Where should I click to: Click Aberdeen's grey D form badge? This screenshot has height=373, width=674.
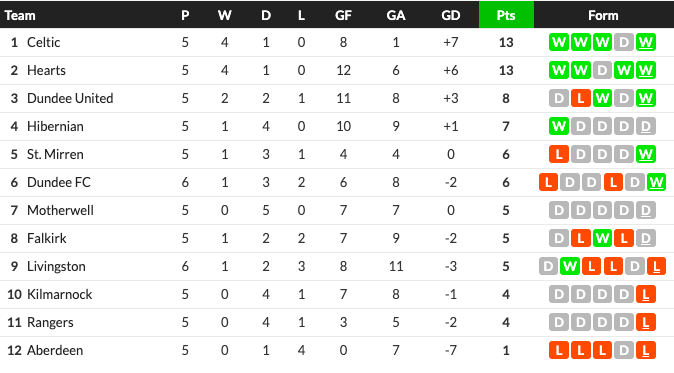624,350
